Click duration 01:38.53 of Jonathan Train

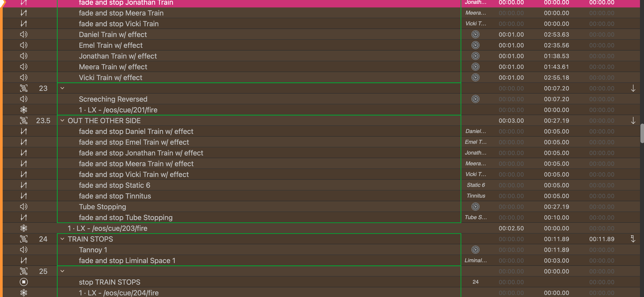pos(556,56)
